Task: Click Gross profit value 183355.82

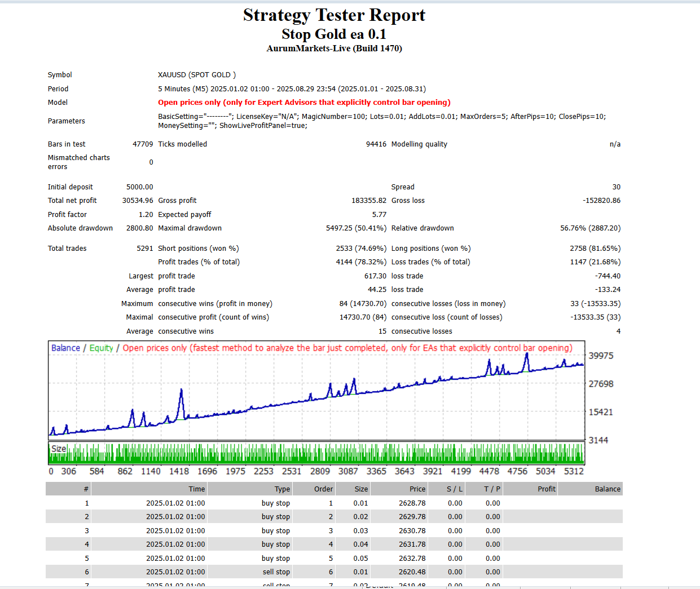Action: 369,201
